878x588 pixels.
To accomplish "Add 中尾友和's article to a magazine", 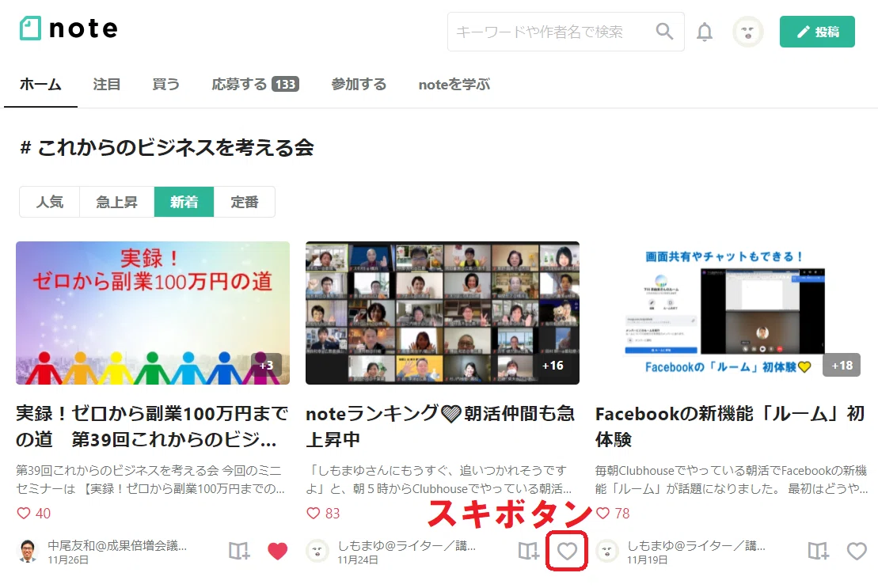I will coord(239,551).
